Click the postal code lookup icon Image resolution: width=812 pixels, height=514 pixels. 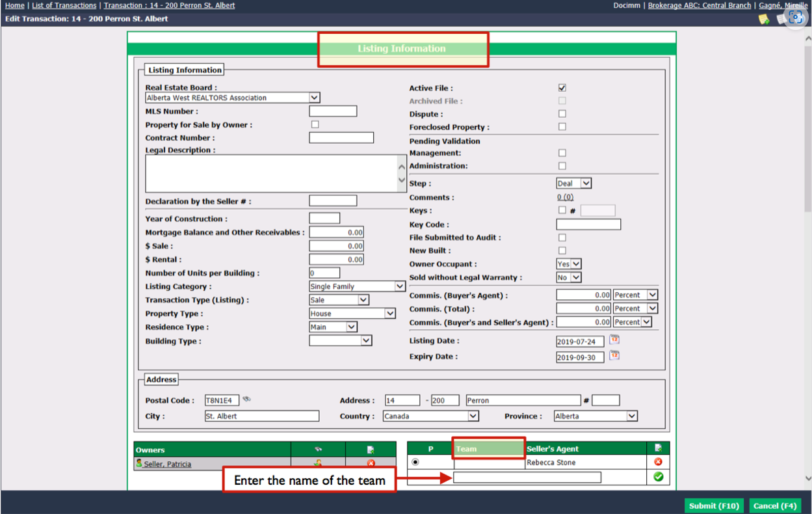point(247,399)
